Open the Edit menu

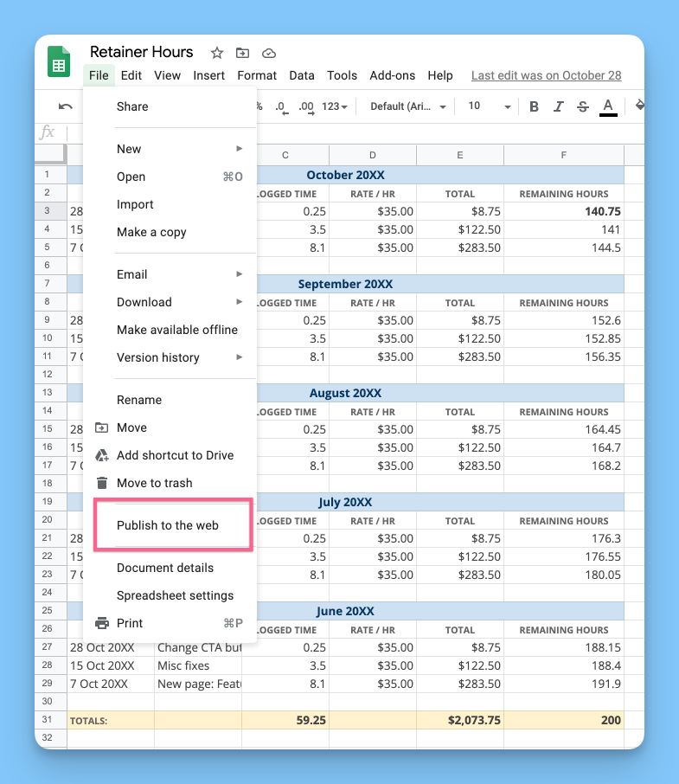[x=131, y=75]
